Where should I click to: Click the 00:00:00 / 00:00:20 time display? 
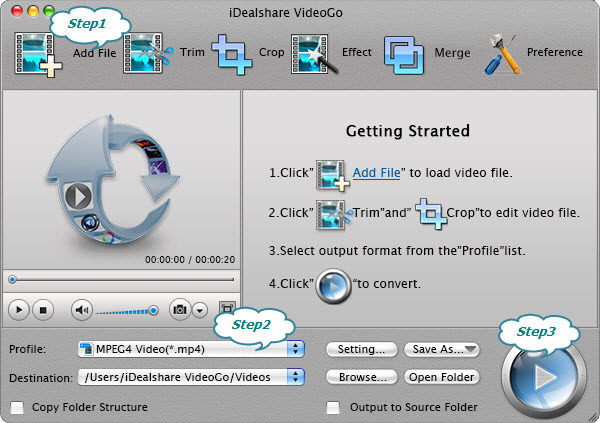coord(190,260)
